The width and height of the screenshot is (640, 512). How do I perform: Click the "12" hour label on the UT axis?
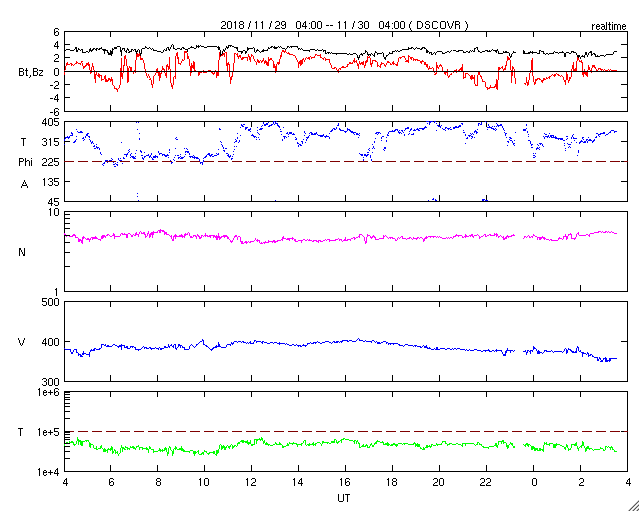coord(251,483)
